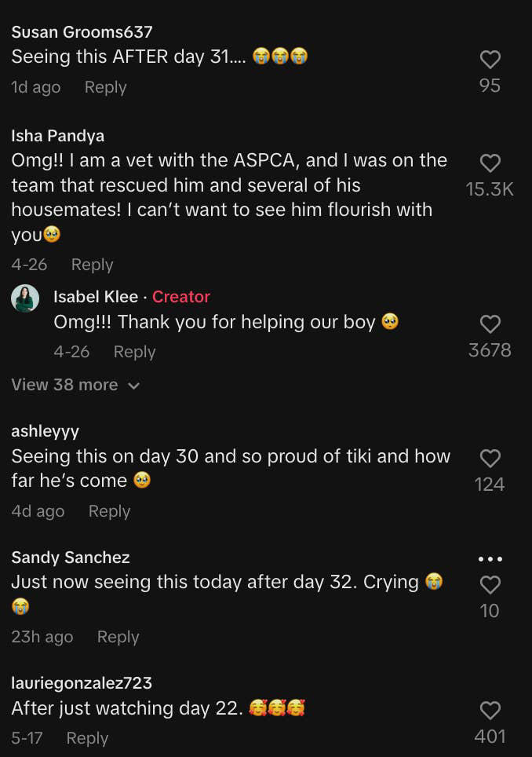Visit Isha Pandya's profile from her name
This screenshot has height=757, width=532.
point(57,136)
